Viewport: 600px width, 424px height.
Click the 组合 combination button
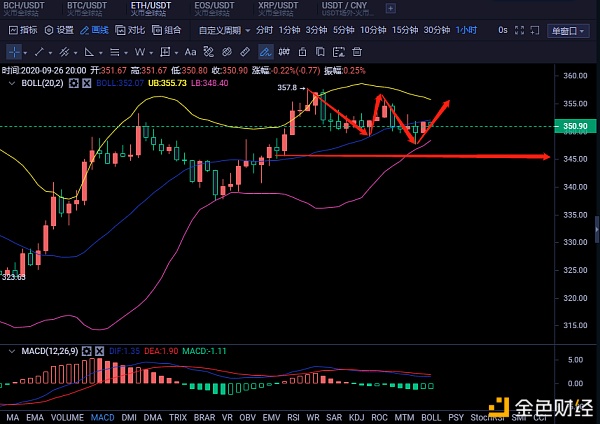166,30
